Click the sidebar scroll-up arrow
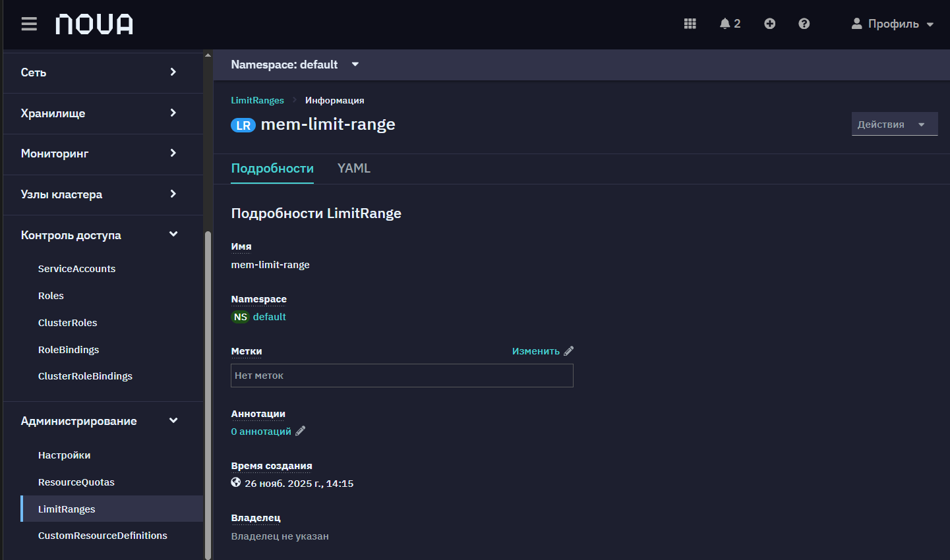Viewport: 950px width, 560px height. click(x=208, y=55)
